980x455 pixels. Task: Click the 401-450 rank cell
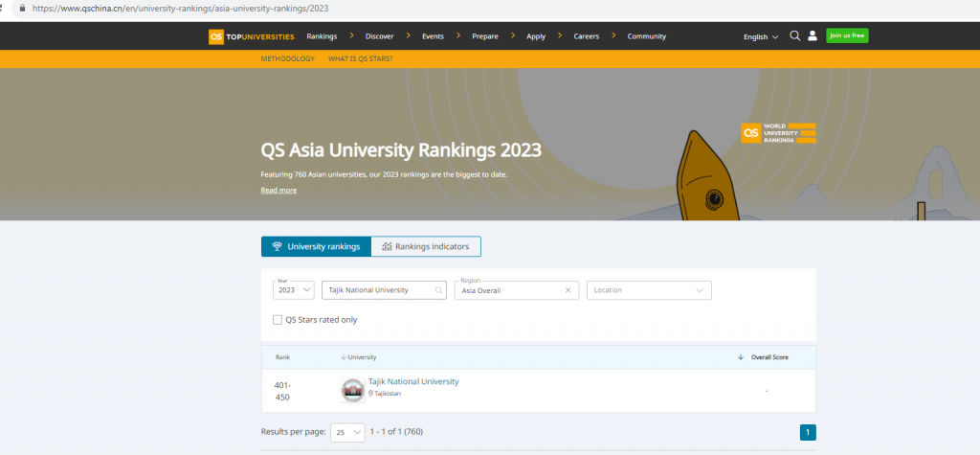(282, 391)
